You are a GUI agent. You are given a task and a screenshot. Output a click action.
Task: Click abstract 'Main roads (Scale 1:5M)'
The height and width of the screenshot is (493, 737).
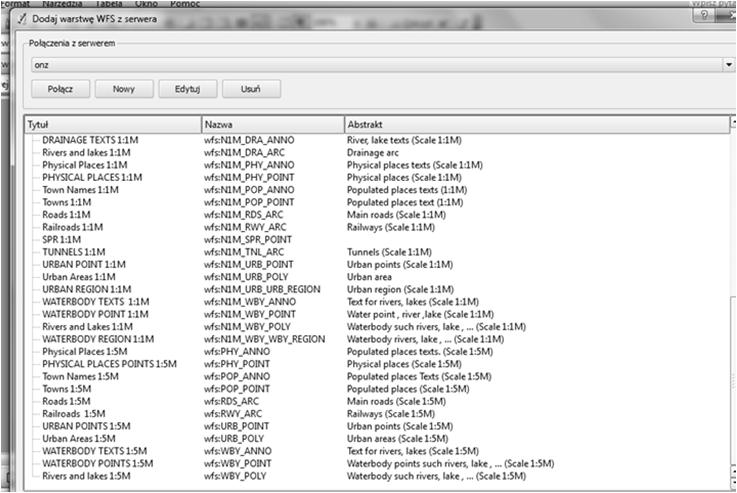[396, 401]
